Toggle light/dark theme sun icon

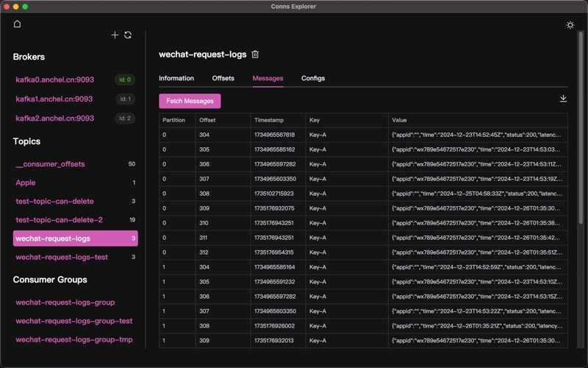click(570, 25)
